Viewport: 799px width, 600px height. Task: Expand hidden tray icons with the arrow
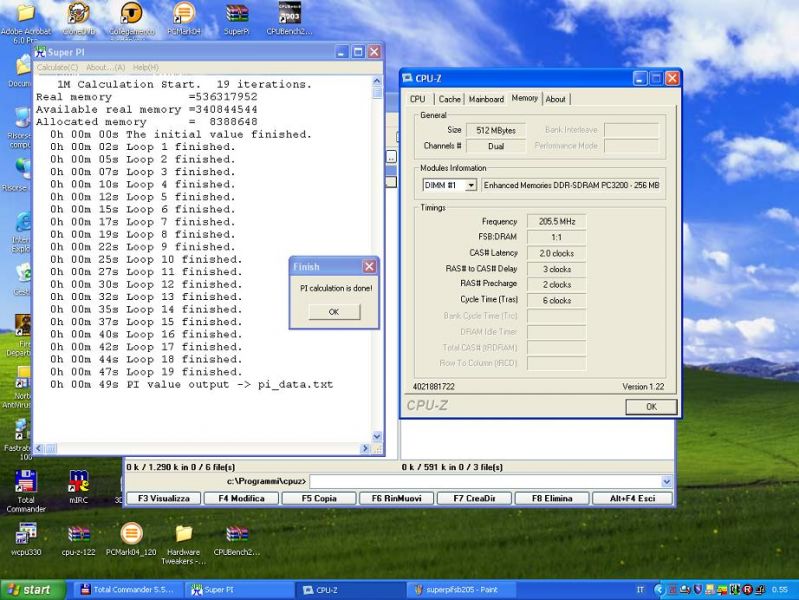point(659,590)
